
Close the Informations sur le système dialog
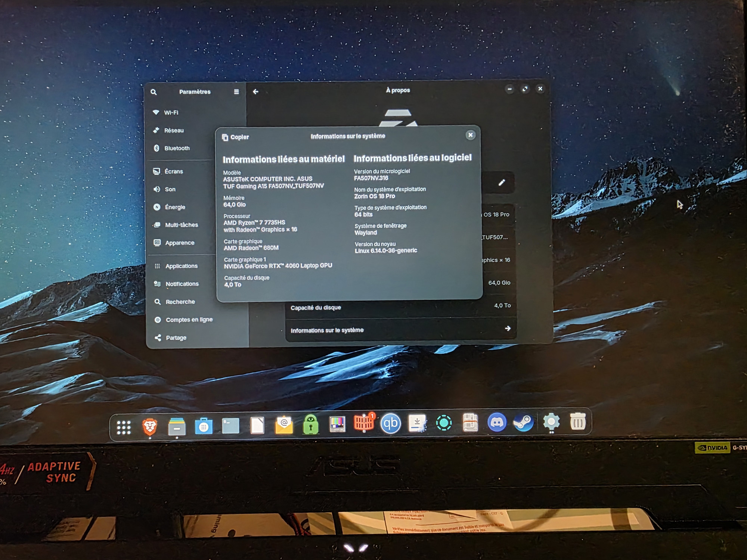(470, 135)
